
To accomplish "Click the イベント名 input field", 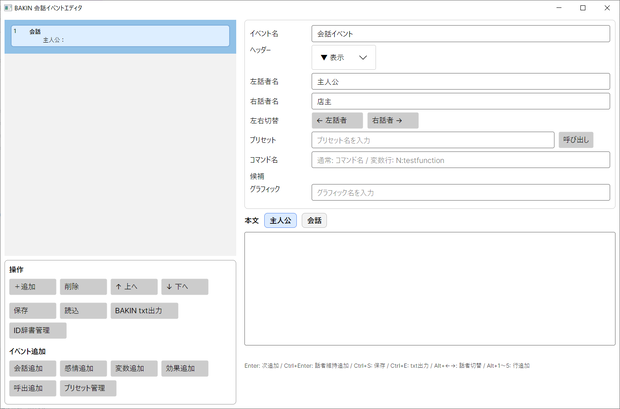I will click(x=461, y=34).
